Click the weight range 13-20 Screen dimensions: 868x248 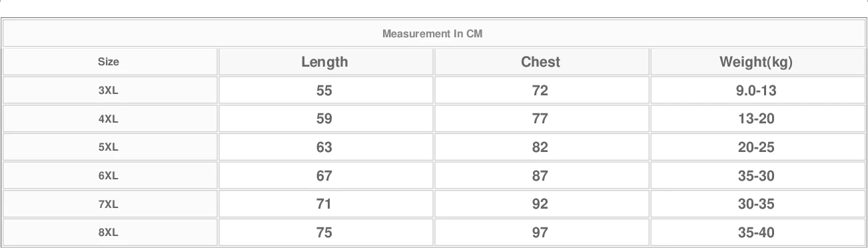click(x=756, y=119)
